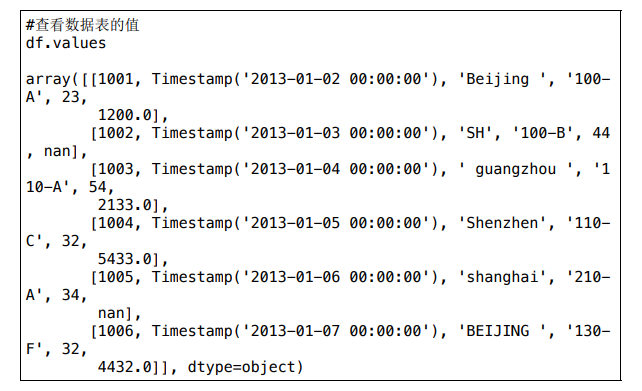Click the 'SH' city value
642x391 pixels.
(475, 133)
